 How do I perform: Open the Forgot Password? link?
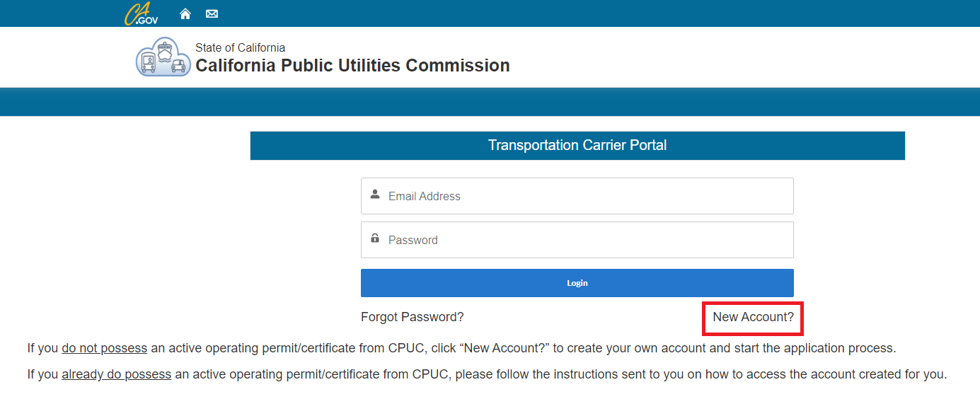coord(412,317)
